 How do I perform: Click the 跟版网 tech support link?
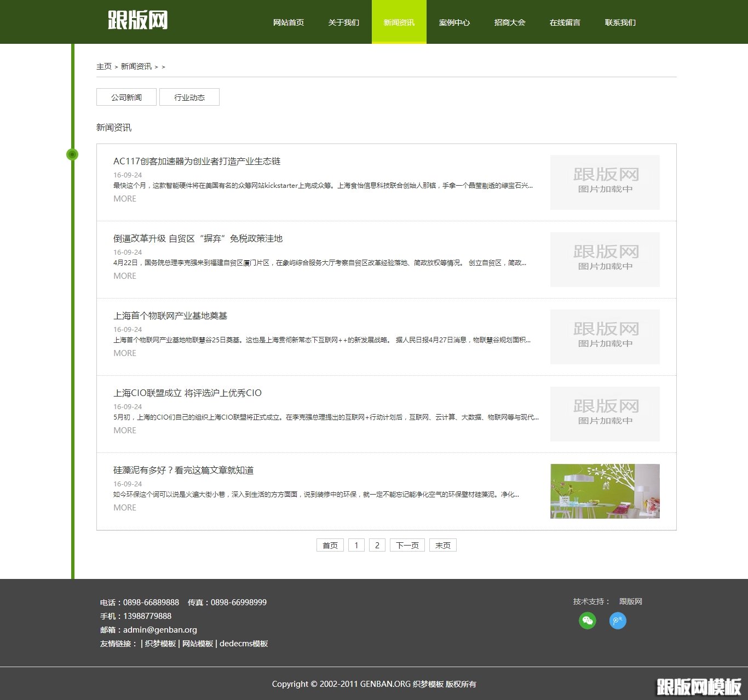point(631,601)
